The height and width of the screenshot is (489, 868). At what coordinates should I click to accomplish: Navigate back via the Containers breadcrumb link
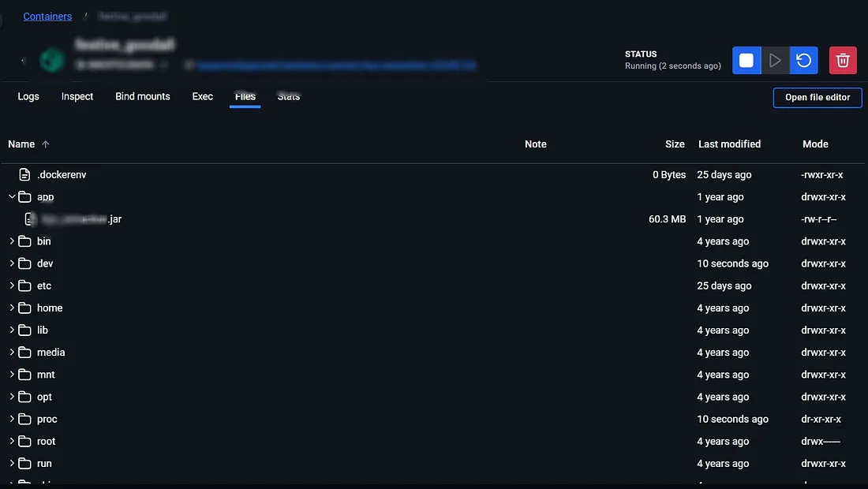click(47, 16)
